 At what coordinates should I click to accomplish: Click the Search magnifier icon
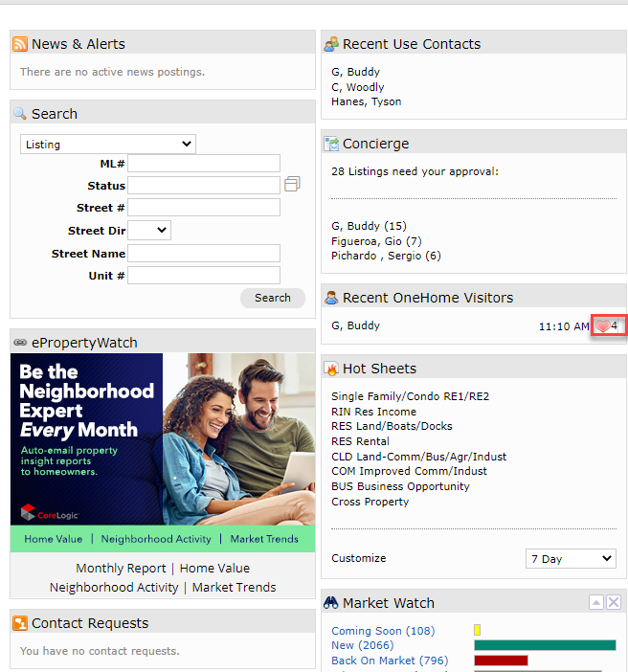tap(20, 114)
